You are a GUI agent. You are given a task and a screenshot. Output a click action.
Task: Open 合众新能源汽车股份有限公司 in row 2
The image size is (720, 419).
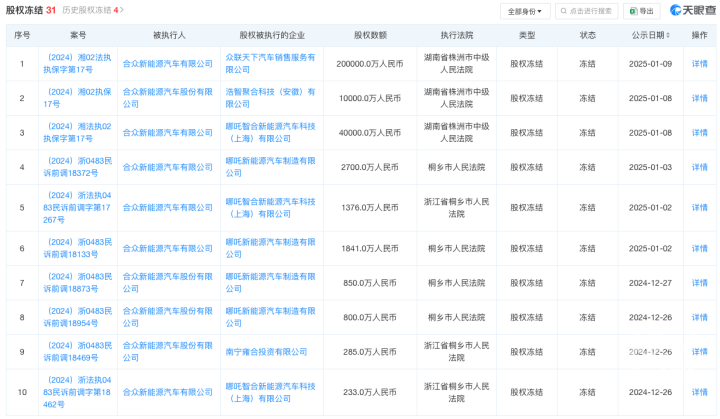point(168,98)
